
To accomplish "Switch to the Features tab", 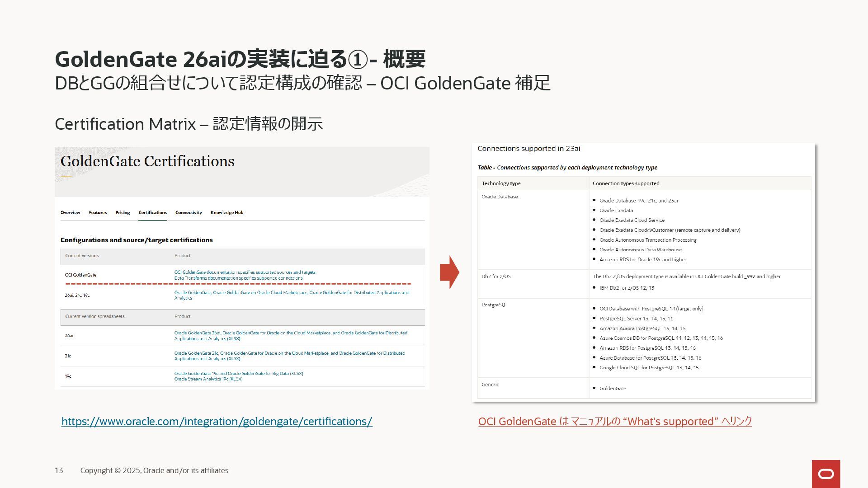I will point(98,212).
